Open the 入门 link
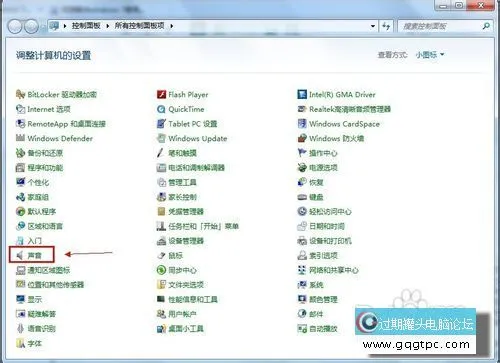This screenshot has width=500, height=363. point(35,241)
